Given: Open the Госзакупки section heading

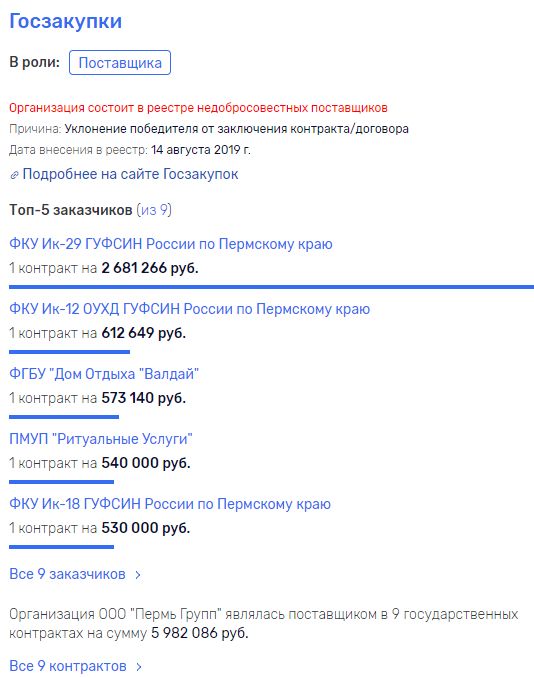Looking at the screenshot, I should click(65, 21).
